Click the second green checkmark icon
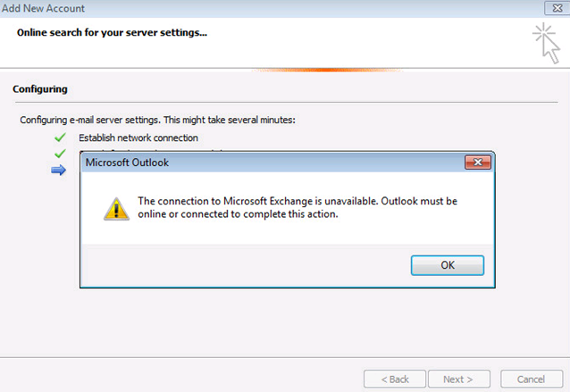 point(60,154)
